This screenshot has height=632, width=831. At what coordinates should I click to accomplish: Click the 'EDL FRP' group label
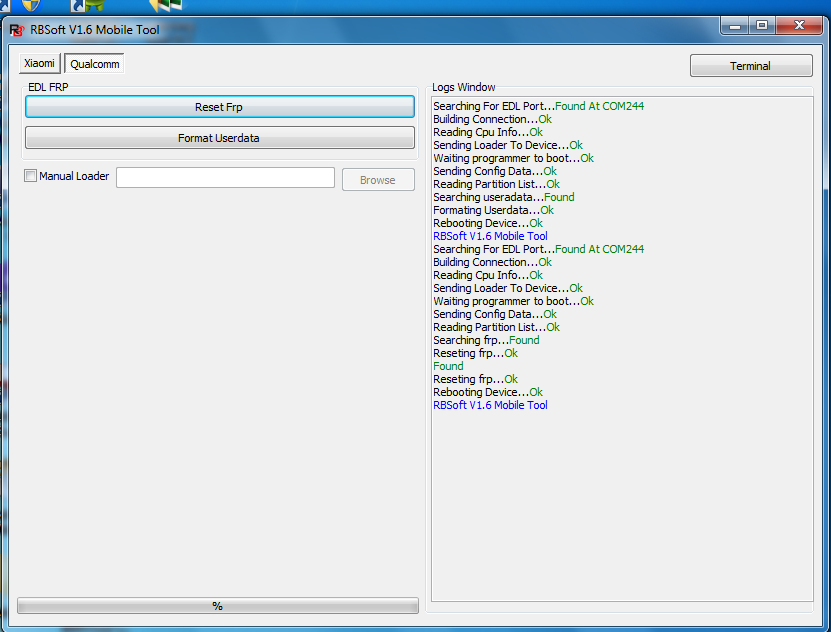(x=48, y=87)
